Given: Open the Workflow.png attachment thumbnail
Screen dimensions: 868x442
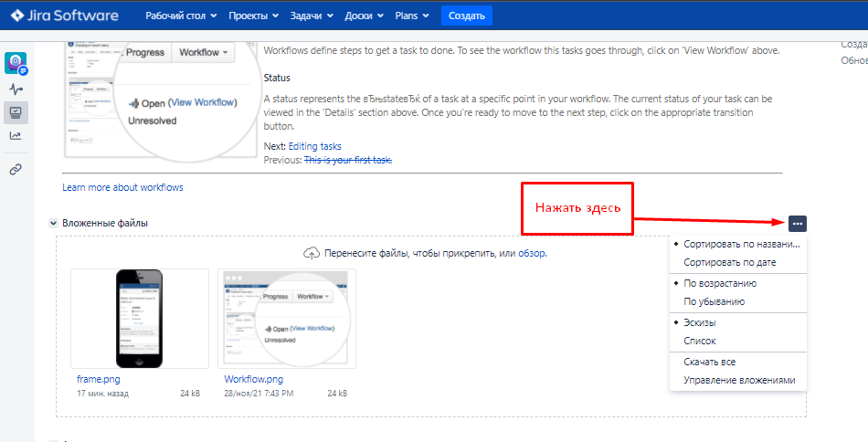Looking at the screenshot, I should [287, 319].
